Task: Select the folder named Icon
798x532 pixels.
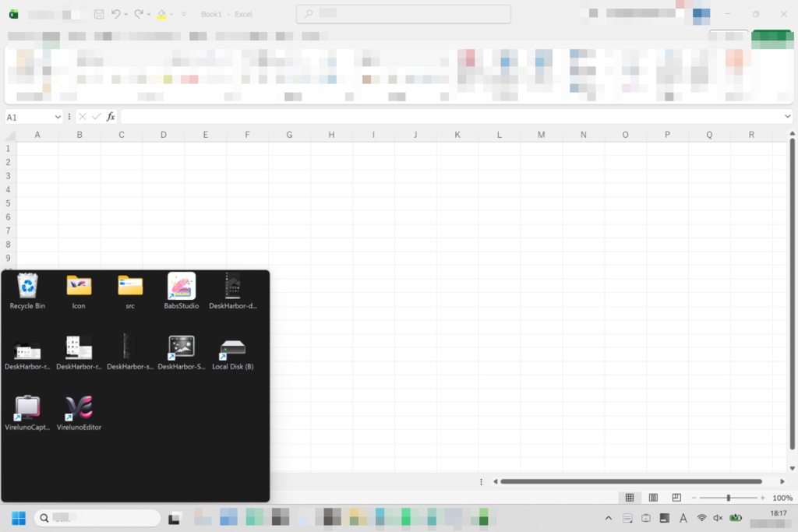Action: tap(79, 291)
